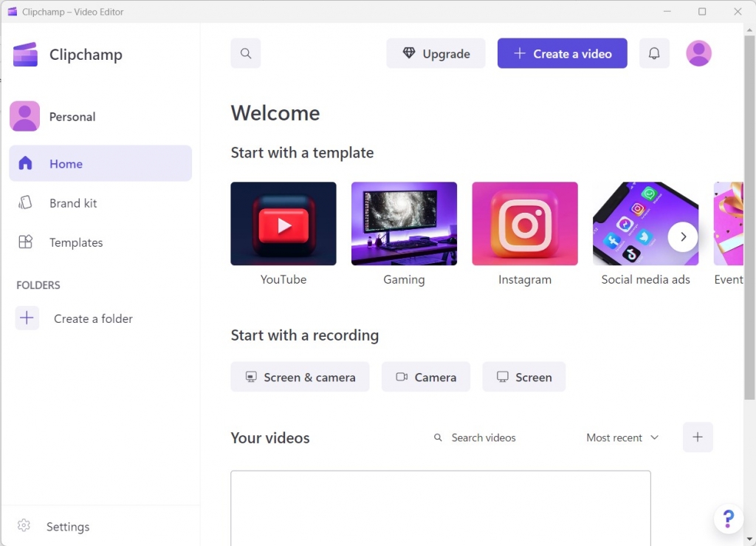
Task: Select the Home navigation item
Action: [x=66, y=163]
